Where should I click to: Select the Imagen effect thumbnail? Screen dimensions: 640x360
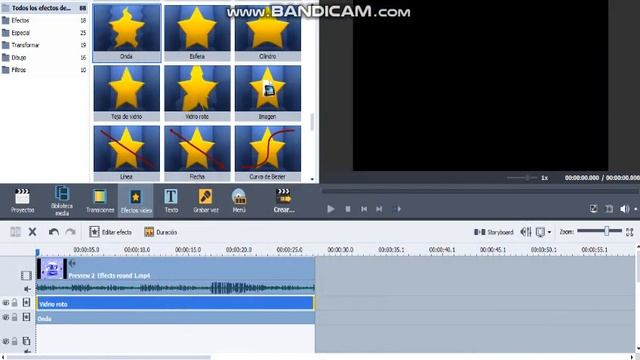click(x=268, y=93)
